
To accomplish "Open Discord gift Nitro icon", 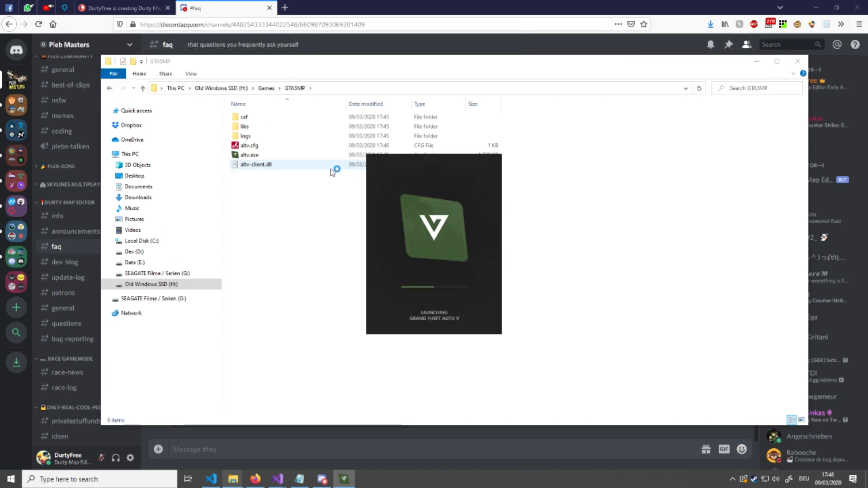I will click(x=706, y=449).
